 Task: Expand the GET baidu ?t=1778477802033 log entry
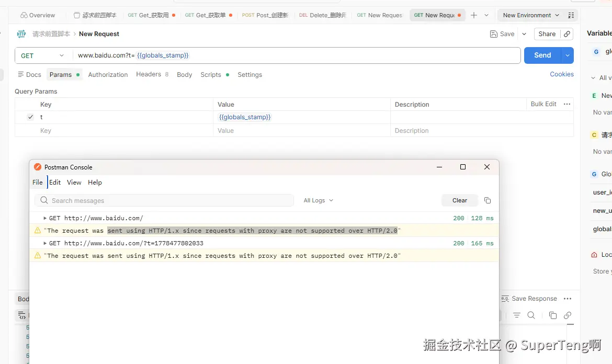(x=45, y=243)
